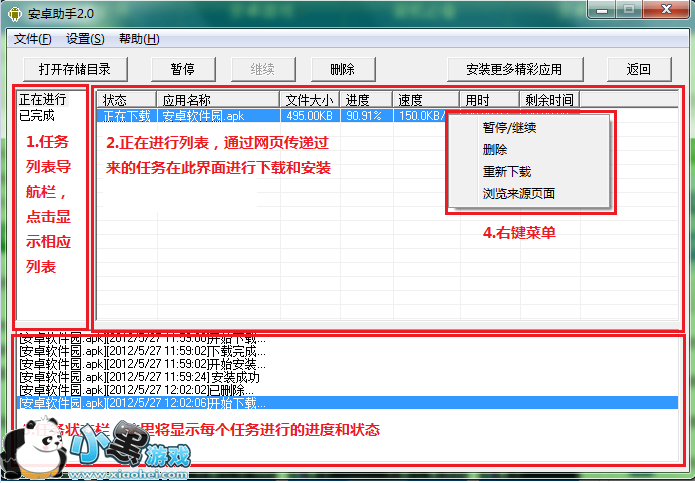Sort by the 用时 column header
Image resolution: width=695 pixels, height=483 pixels.
(x=489, y=100)
